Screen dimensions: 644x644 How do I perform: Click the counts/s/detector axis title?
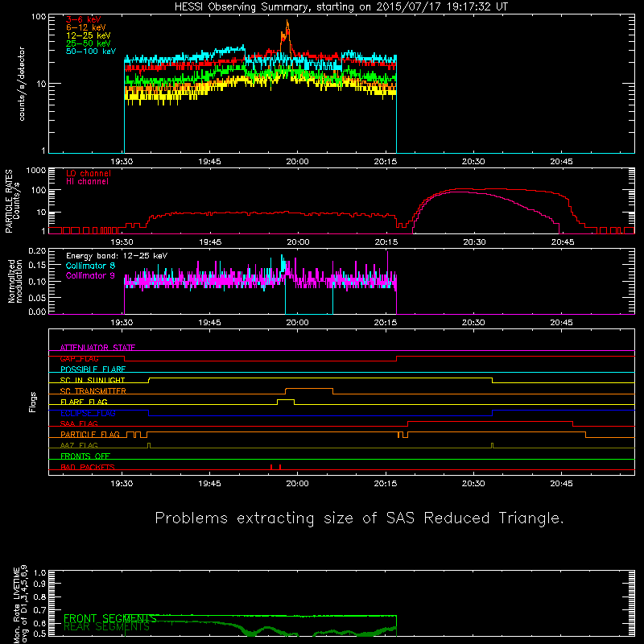coord(22,84)
